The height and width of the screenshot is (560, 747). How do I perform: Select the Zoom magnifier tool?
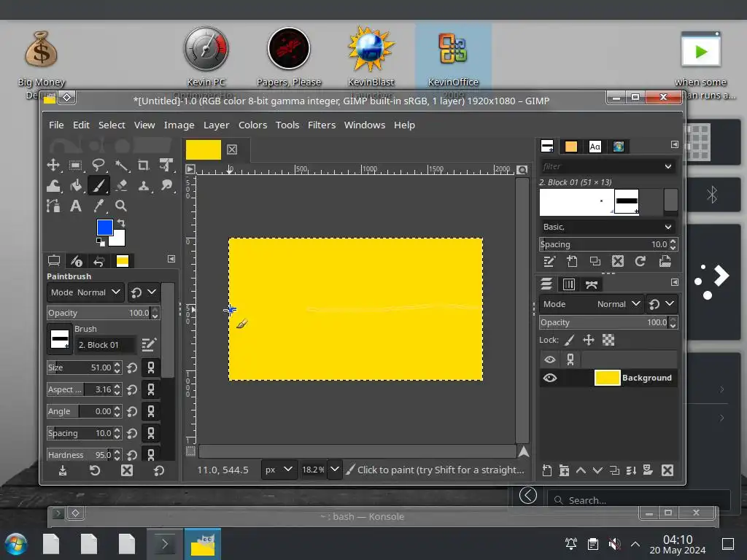[x=121, y=206]
